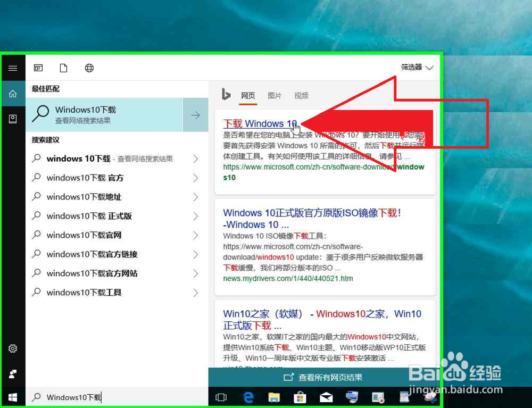Select suggestion windows10下载 官方
Viewport: 532px width, 408px height.
(117, 178)
